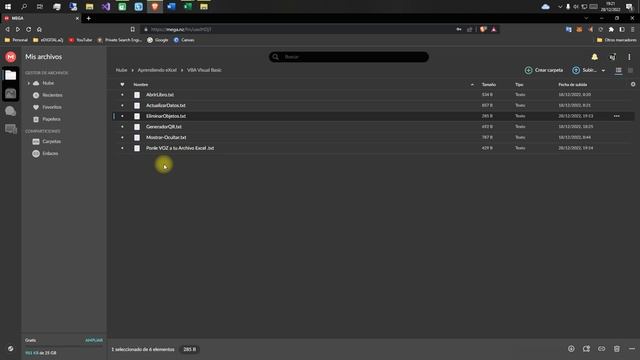Go to Aprendiendo eXcel breadcrumb
The height and width of the screenshot is (360, 640).
(x=157, y=70)
